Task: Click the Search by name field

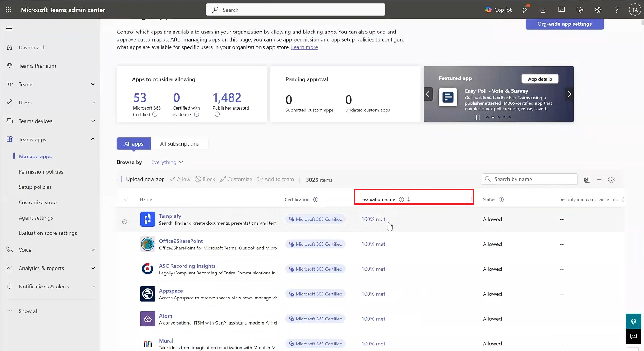Action: [x=530, y=179]
